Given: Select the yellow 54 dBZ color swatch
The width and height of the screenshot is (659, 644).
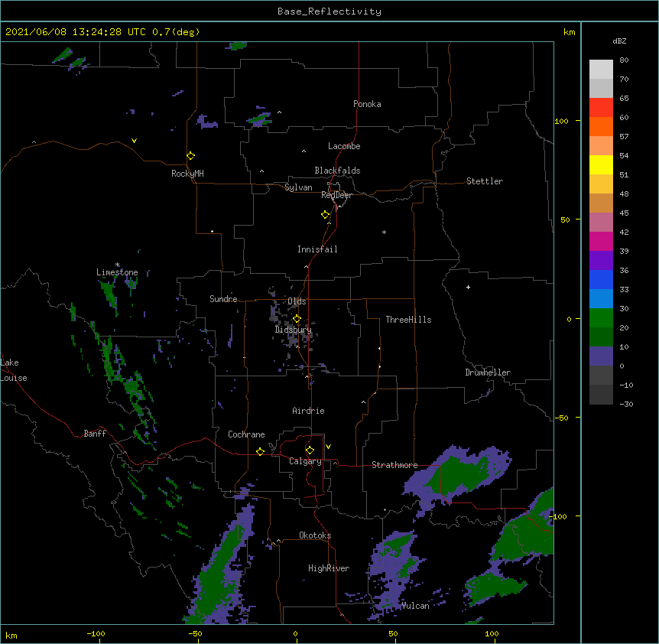Looking at the screenshot, I should click(601, 164).
